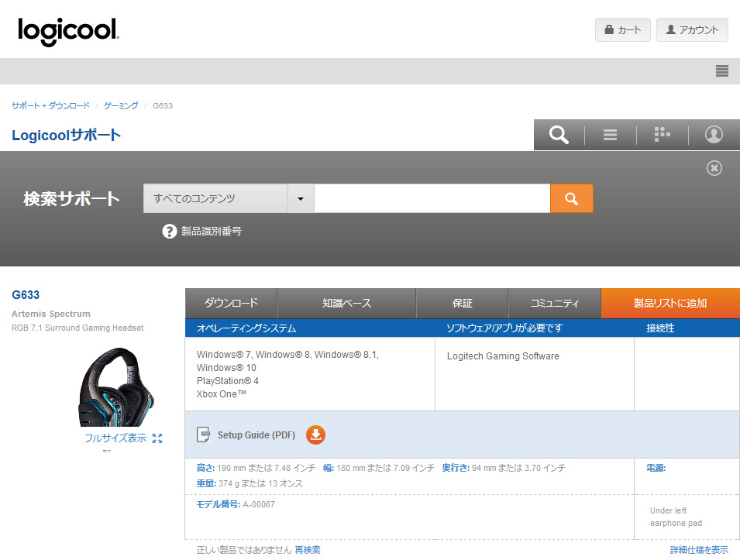Open the すべてのコンテンツ dropdown

coord(215,198)
